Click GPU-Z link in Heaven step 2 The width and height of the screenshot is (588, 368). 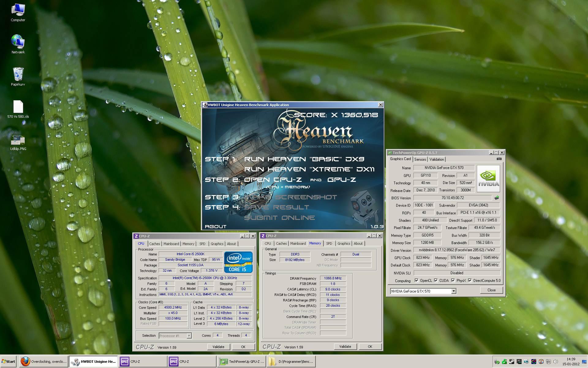coord(341,179)
